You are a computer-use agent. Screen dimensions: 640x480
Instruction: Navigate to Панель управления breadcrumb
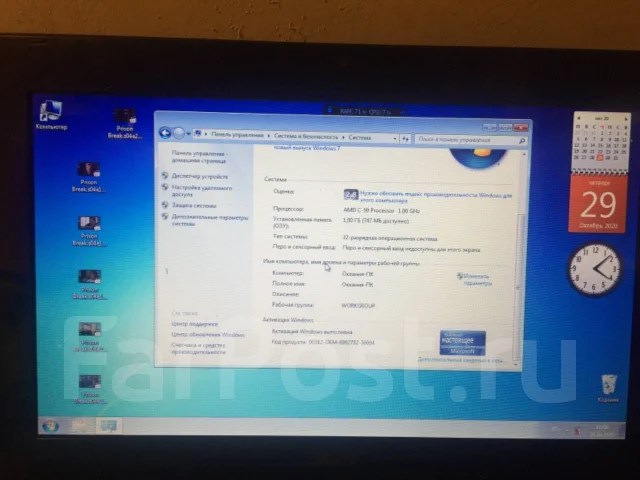(237, 135)
